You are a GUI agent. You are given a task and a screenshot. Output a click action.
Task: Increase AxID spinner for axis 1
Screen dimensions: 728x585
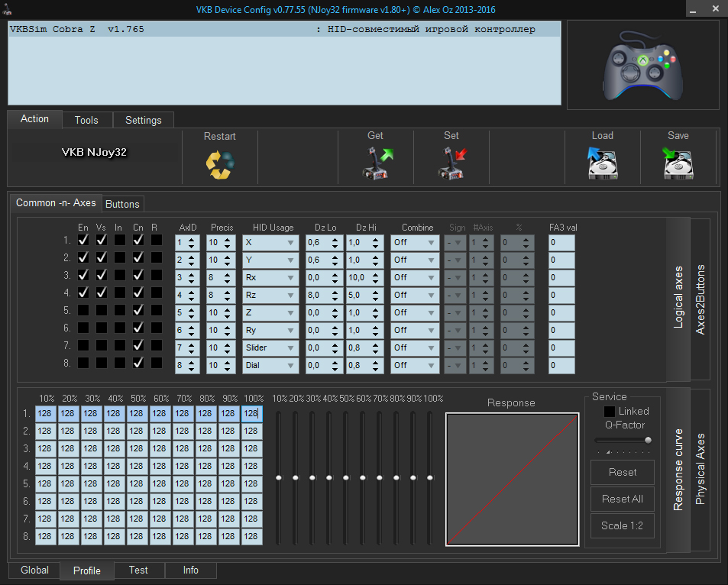click(x=191, y=240)
